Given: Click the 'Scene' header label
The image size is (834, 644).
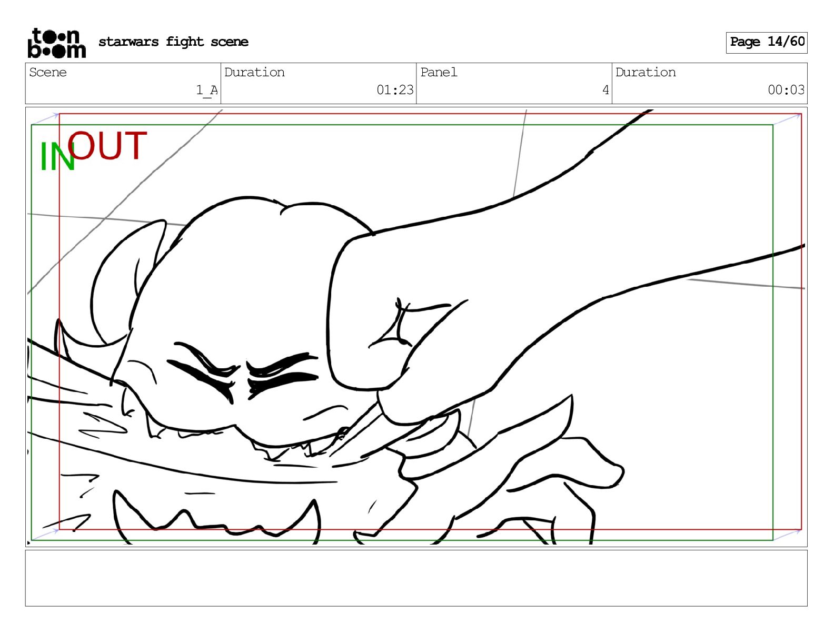Looking at the screenshot, I should click(x=48, y=72).
